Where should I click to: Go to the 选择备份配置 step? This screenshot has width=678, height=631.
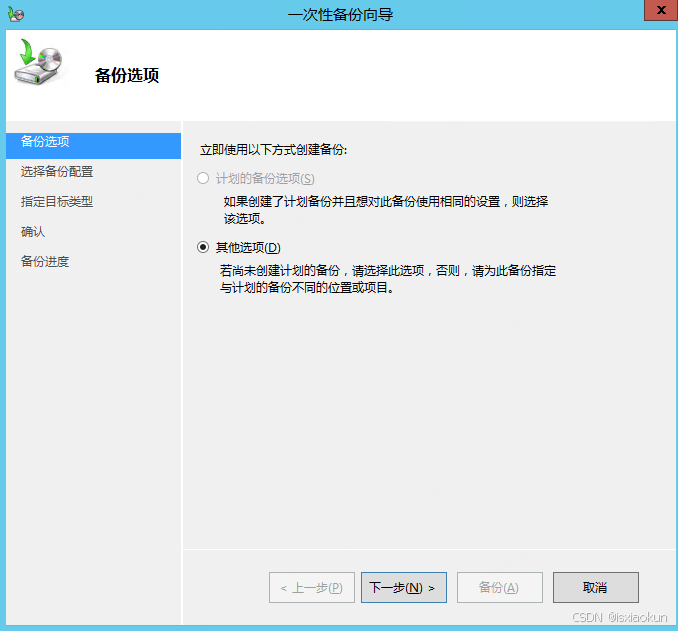tap(57, 172)
